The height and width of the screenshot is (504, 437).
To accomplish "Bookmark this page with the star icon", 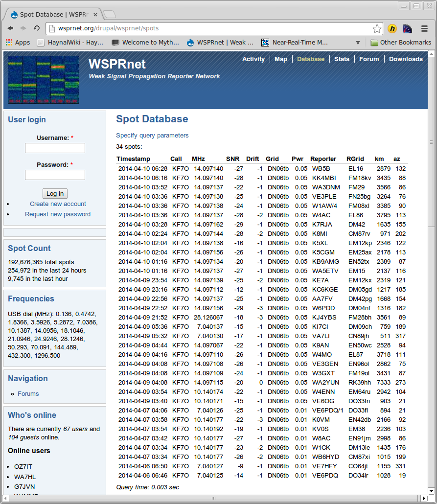I will point(377,28).
